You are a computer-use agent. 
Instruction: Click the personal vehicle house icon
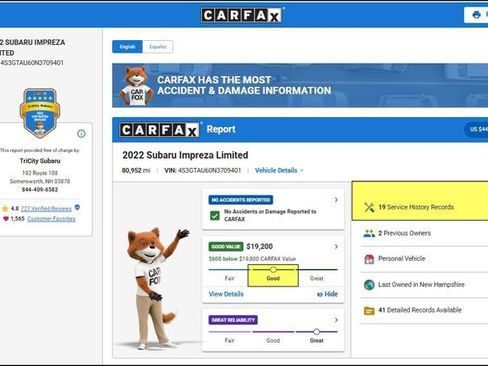pos(369,259)
